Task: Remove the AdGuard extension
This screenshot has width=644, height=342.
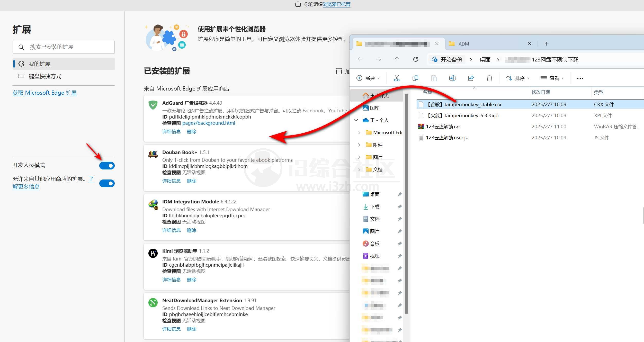Action: tap(192, 131)
